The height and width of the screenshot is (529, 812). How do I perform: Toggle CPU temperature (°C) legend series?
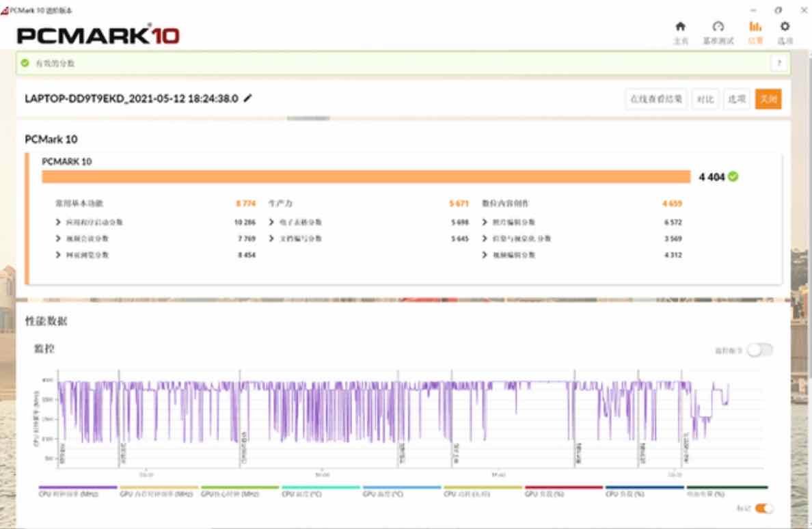click(x=321, y=491)
